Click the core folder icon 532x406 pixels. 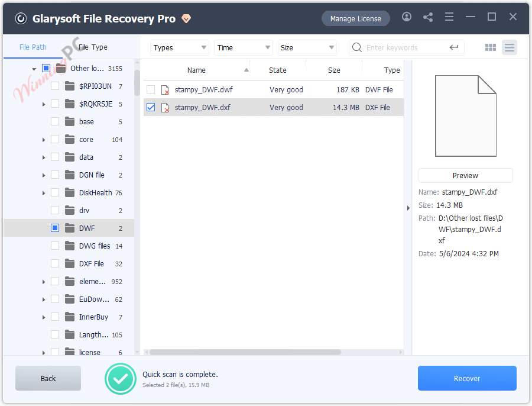pyautogui.click(x=70, y=139)
